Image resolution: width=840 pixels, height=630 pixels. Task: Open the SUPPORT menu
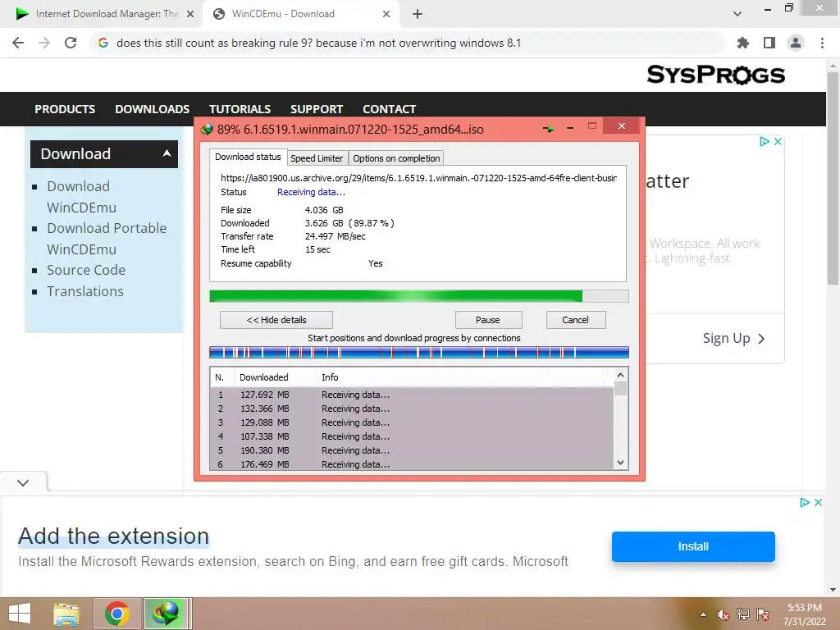pyautogui.click(x=316, y=109)
